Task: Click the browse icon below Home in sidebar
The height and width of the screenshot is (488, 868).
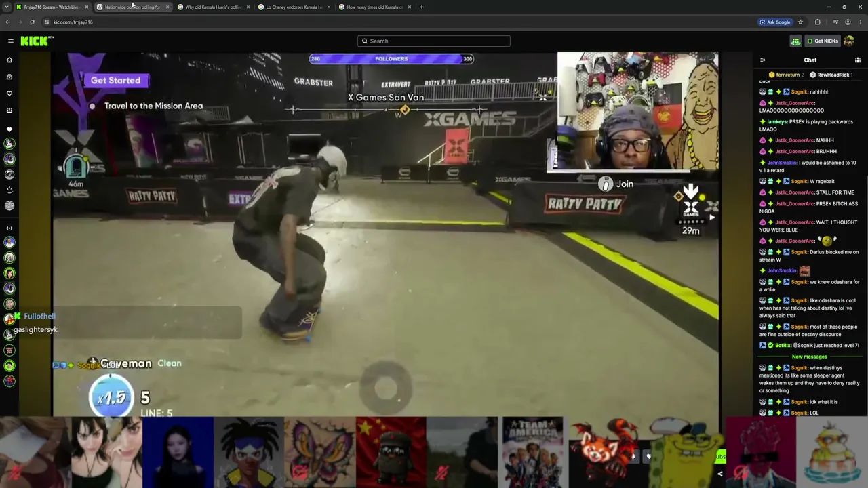Action: pyautogui.click(x=9, y=77)
